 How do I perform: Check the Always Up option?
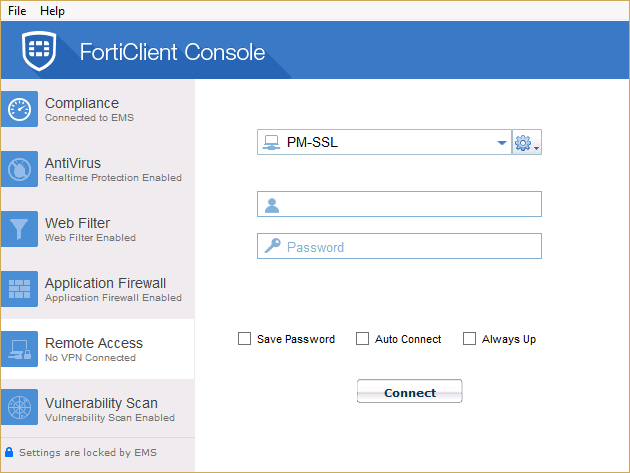coord(469,339)
